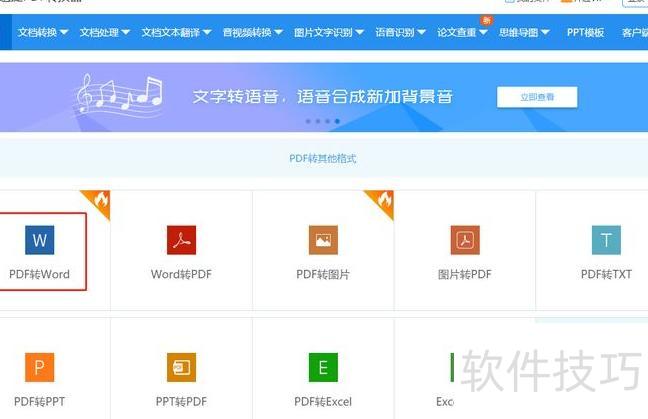Screen dimensions: 648x419
Task: Click the 文字转语音 banner headline
Action: [x=322, y=97]
